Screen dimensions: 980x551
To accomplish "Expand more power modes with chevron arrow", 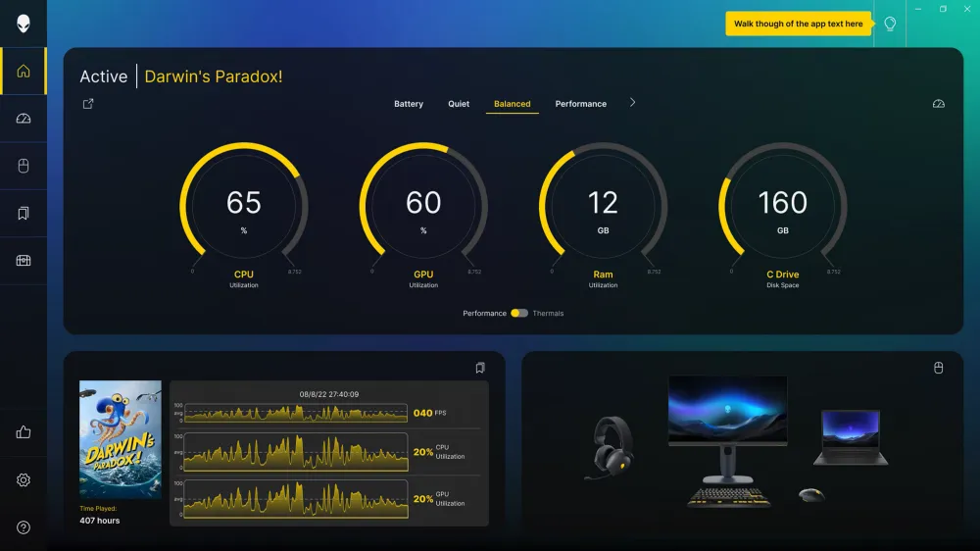I will click(x=632, y=103).
